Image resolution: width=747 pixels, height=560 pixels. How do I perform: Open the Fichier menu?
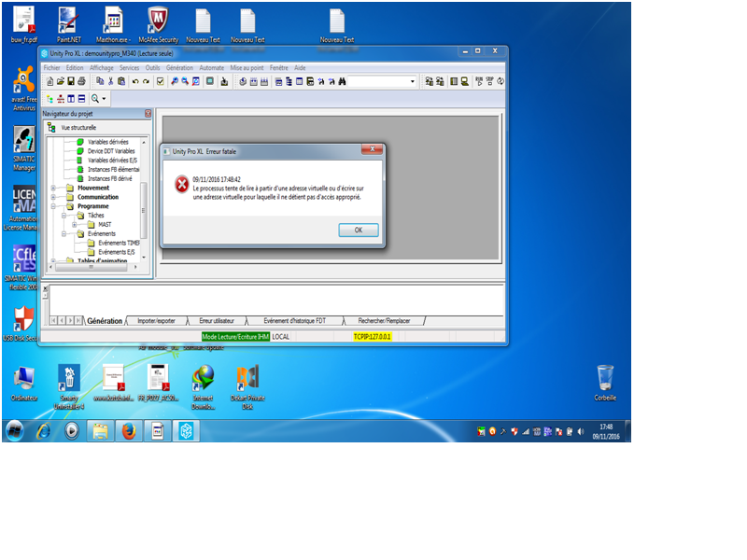click(51, 68)
